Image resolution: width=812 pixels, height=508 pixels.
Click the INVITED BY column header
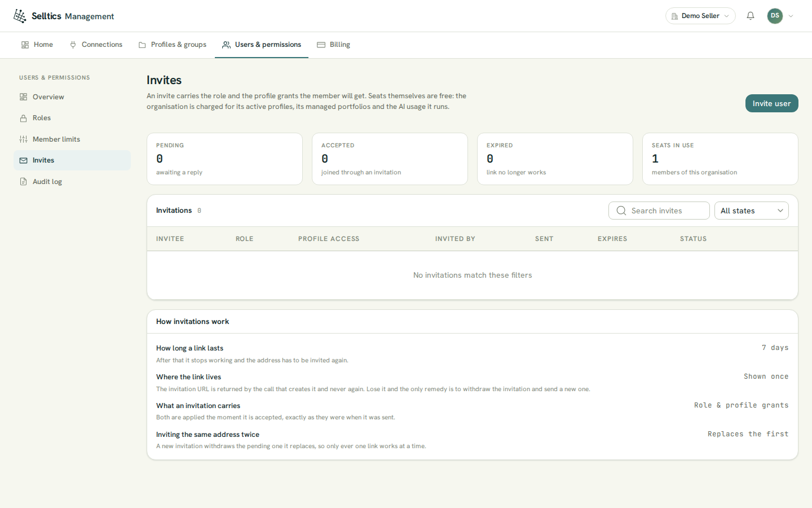455,239
